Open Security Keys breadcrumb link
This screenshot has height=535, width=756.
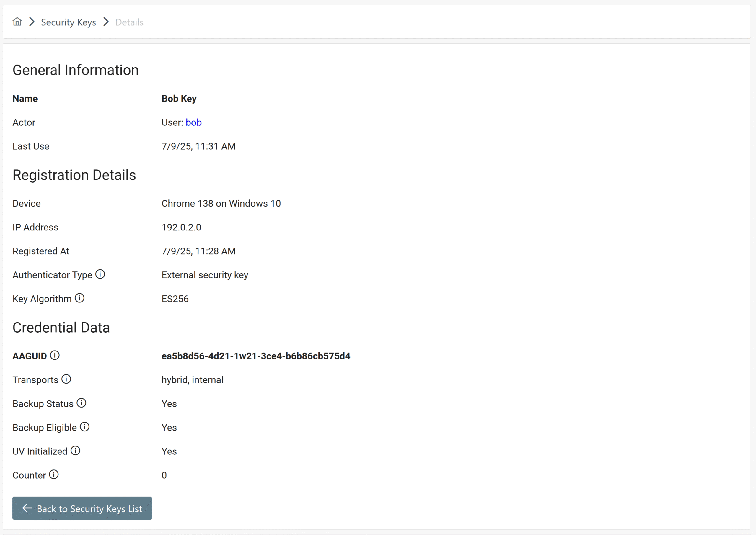[x=68, y=22]
